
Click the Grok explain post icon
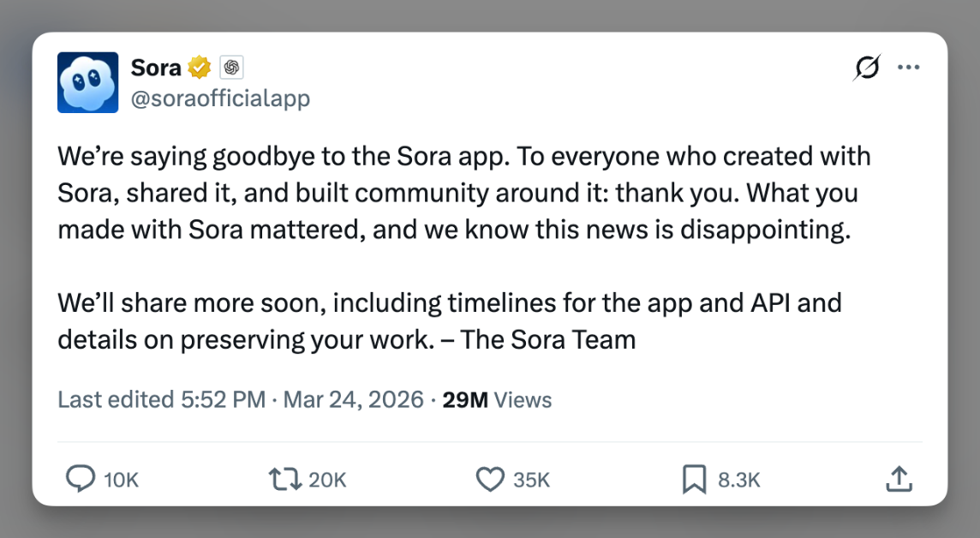(866, 67)
